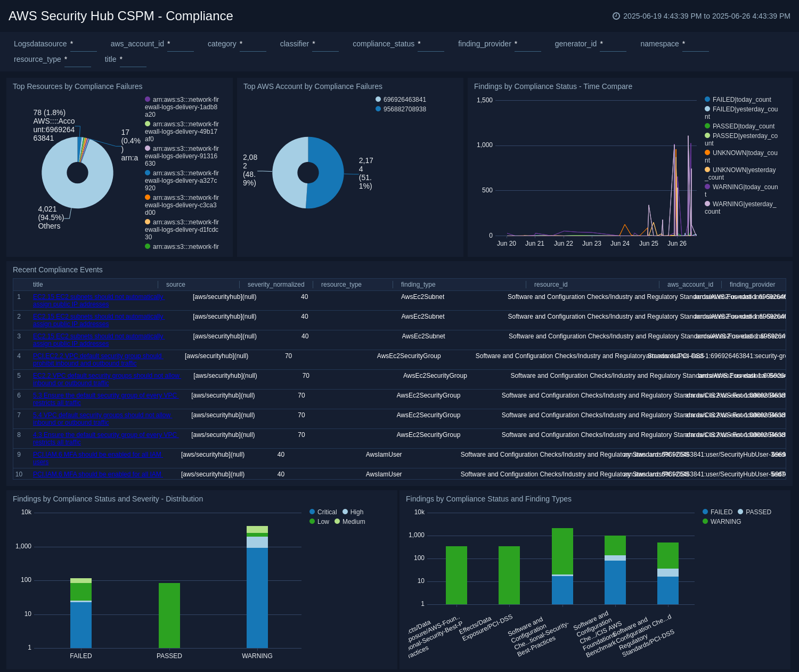799x672 pixels.
Task: Sort table by the resource_type column header
Action: [x=341, y=285]
